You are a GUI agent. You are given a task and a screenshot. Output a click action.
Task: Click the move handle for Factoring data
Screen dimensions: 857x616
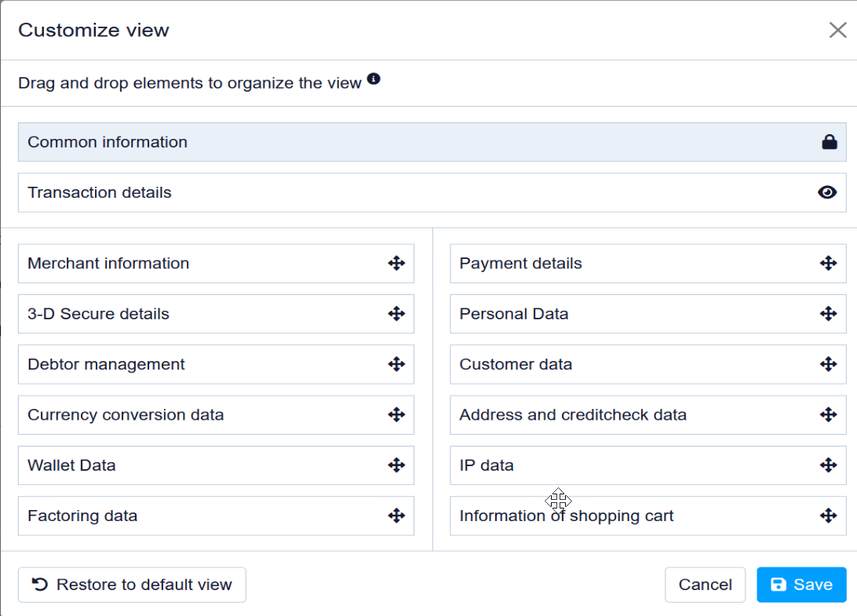click(396, 516)
